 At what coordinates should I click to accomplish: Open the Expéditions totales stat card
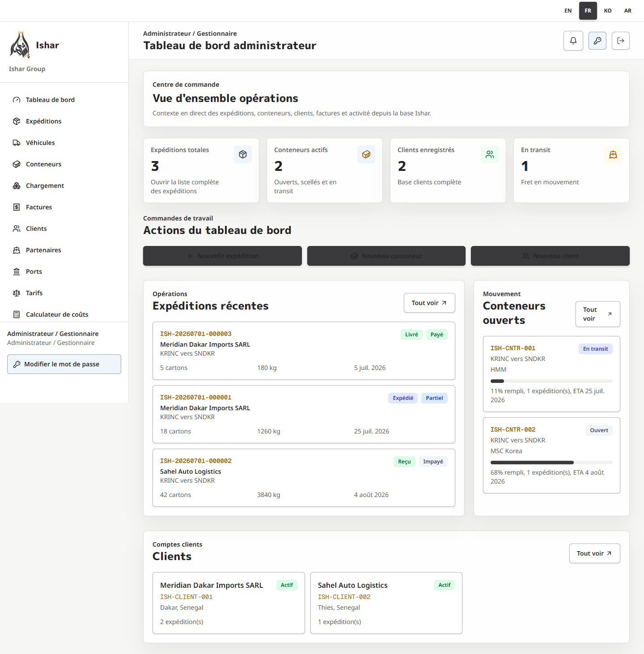201,170
